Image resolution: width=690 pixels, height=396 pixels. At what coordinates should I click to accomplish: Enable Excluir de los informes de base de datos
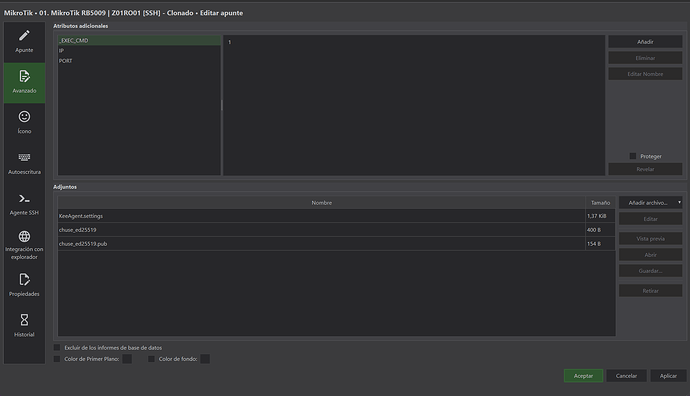[57, 348]
